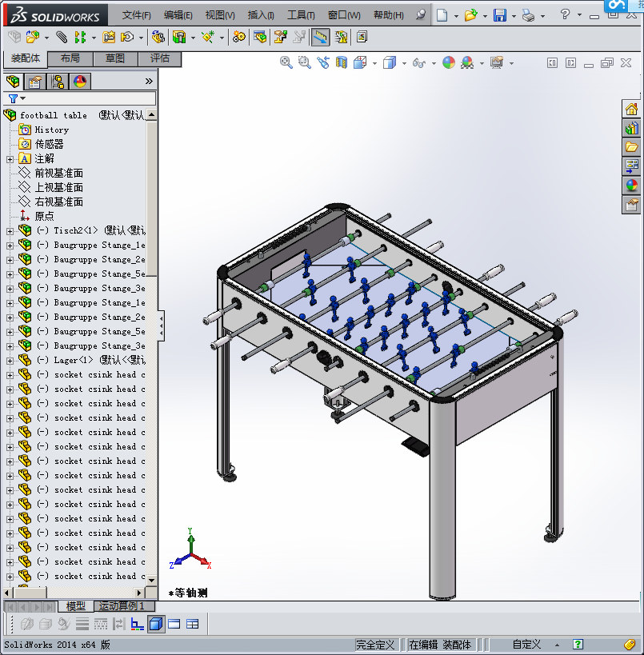The width and height of the screenshot is (644, 655).
Task: Click the Linear Component Pattern icon
Action: [x=80, y=37]
